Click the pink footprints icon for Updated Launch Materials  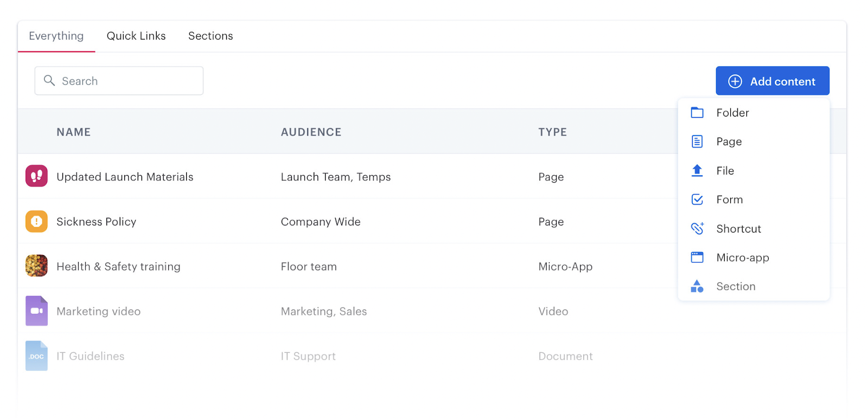[36, 176]
